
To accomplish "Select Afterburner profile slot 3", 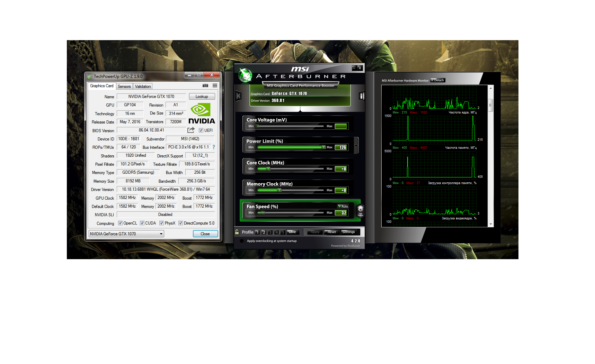I will (x=270, y=232).
